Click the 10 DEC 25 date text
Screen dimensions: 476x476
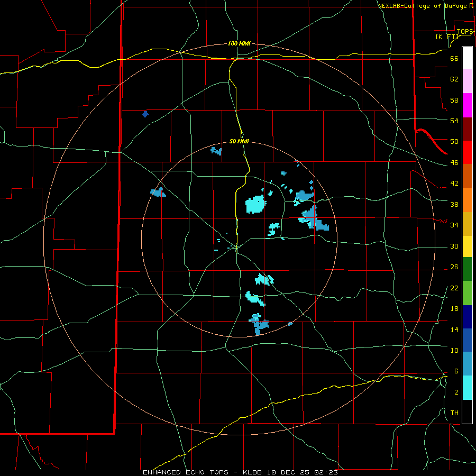click(x=288, y=472)
